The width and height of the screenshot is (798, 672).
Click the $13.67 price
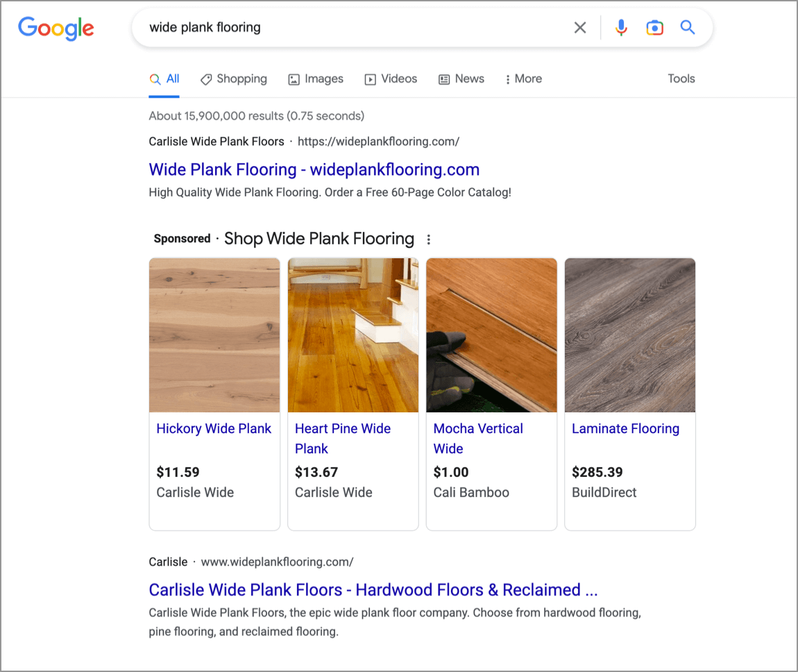(x=316, y=473)
